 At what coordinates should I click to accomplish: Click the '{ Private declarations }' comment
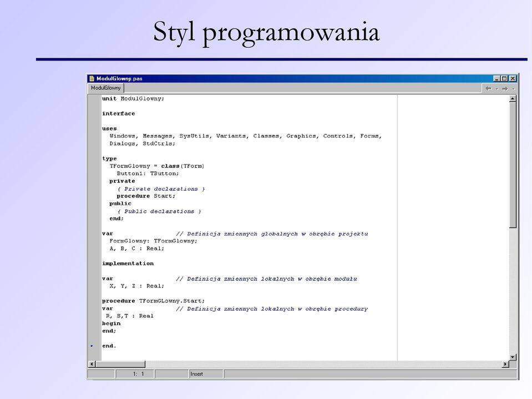click(161, 189)
